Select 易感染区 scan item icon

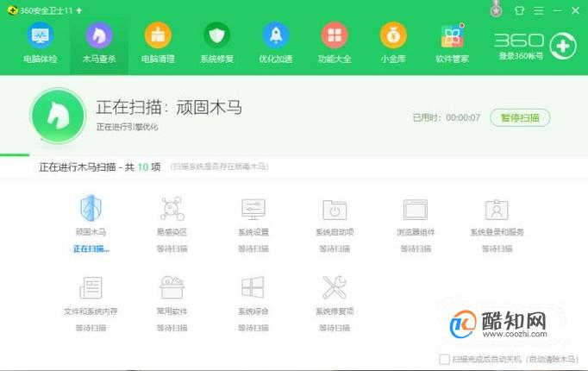click(x=172, y=209)
